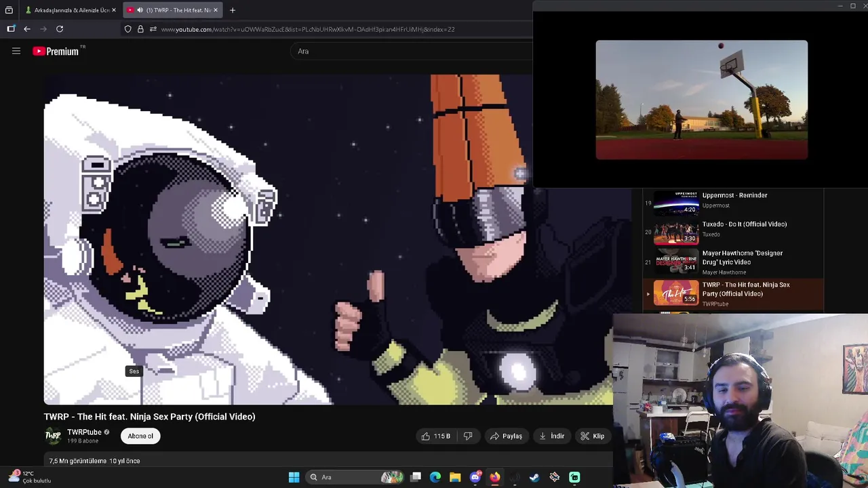This screenshot has height=488, width=868.
Task: Open TWRPtube channel avatar
Action: click(x=53, y=436)
